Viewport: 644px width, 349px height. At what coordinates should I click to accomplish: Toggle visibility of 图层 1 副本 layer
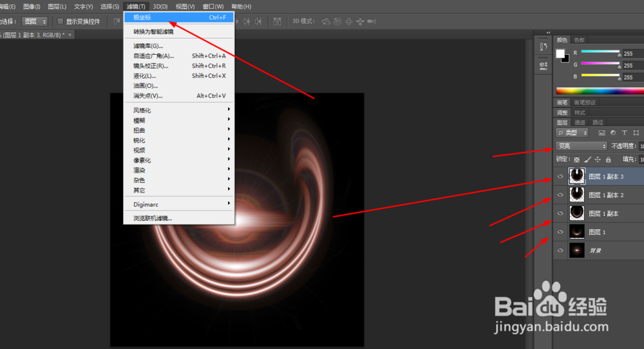tap(560, 214)
